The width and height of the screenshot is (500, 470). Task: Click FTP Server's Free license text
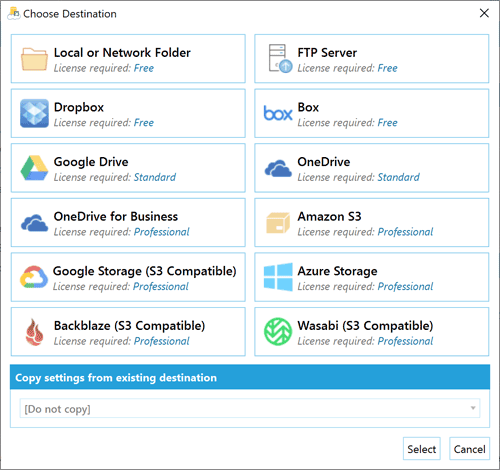(x=387, y=68)
